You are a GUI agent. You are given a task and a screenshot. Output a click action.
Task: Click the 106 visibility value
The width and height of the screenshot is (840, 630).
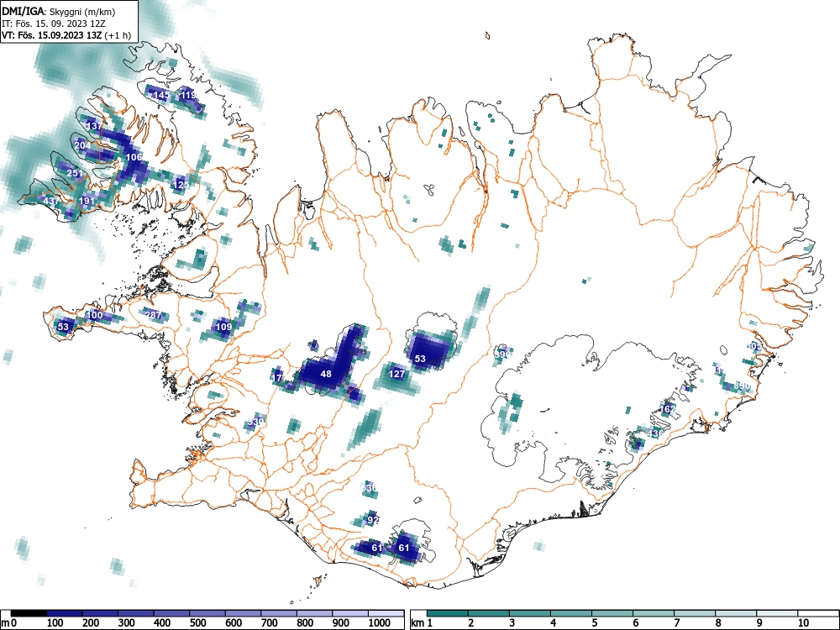(x=134, y=157)
